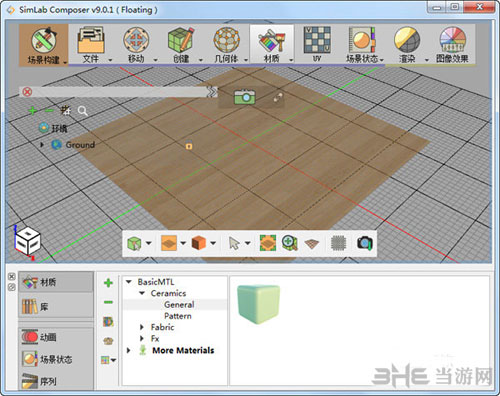Click the green minus in scene browser
Screen dimensions: 500x396
click(49, 110)
